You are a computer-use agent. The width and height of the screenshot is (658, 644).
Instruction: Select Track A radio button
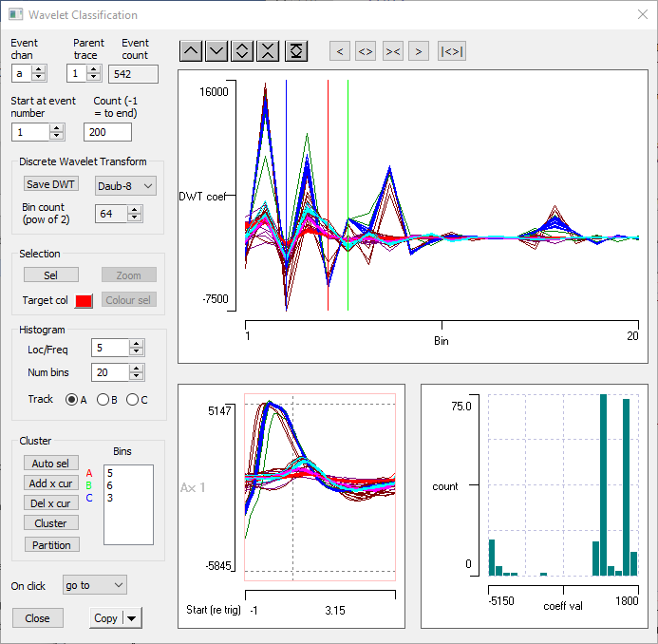coord(71,400)
